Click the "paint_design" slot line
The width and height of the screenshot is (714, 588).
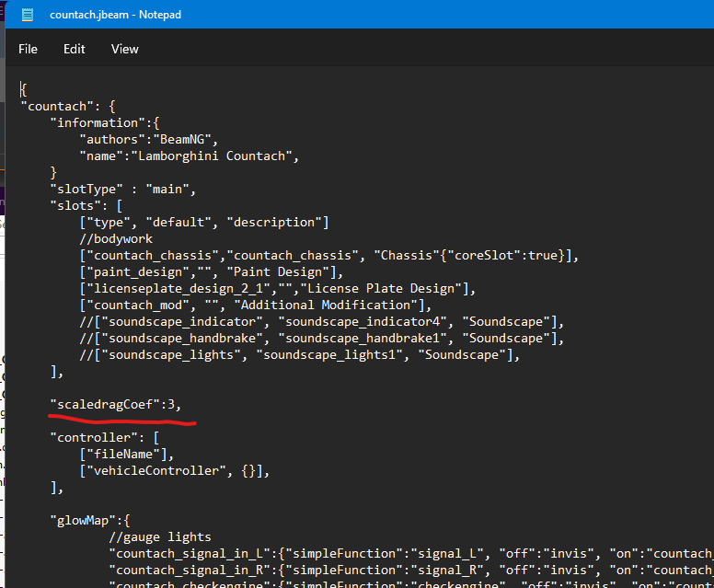[212, 271]
